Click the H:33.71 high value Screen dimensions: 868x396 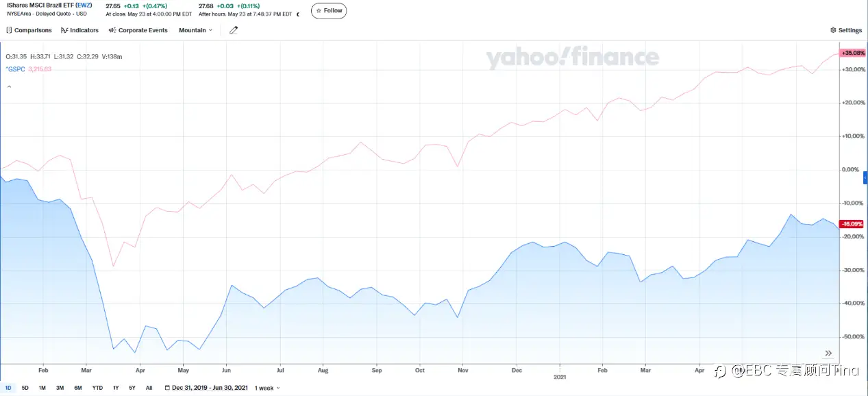coord(40,57)
